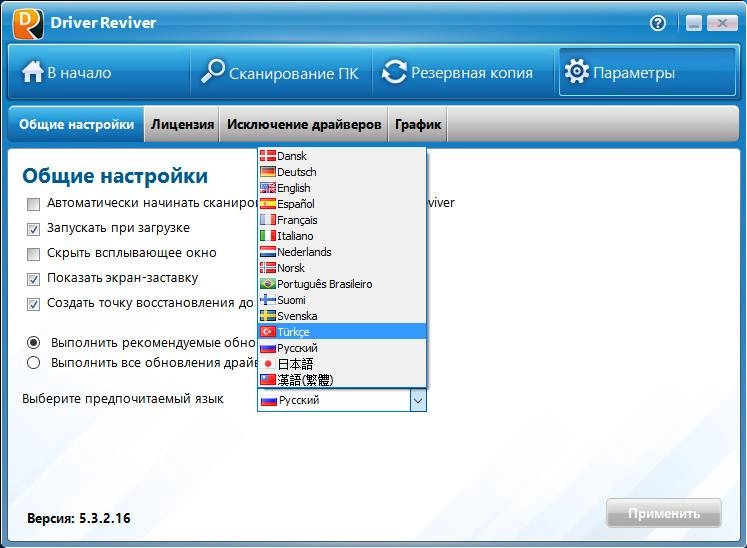Click the Turkish flag icon
Viewport: 747px width, 548px height.
(268, 332)
